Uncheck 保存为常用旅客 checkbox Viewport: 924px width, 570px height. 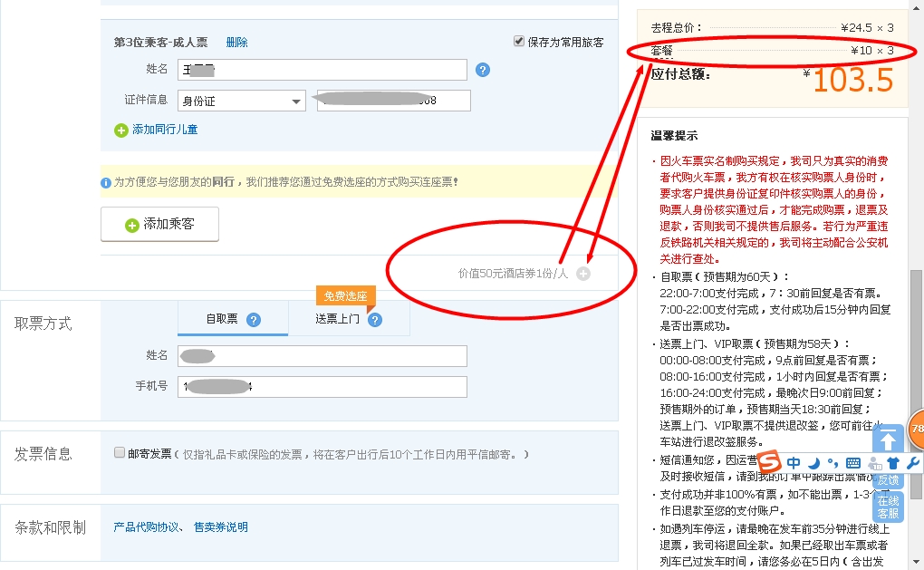pos(519,42)
